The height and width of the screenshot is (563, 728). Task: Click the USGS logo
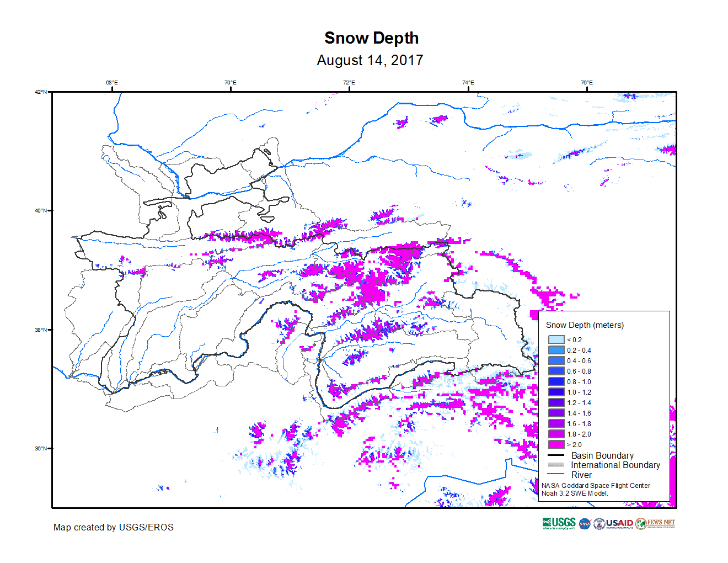click(x=559, y=523)
